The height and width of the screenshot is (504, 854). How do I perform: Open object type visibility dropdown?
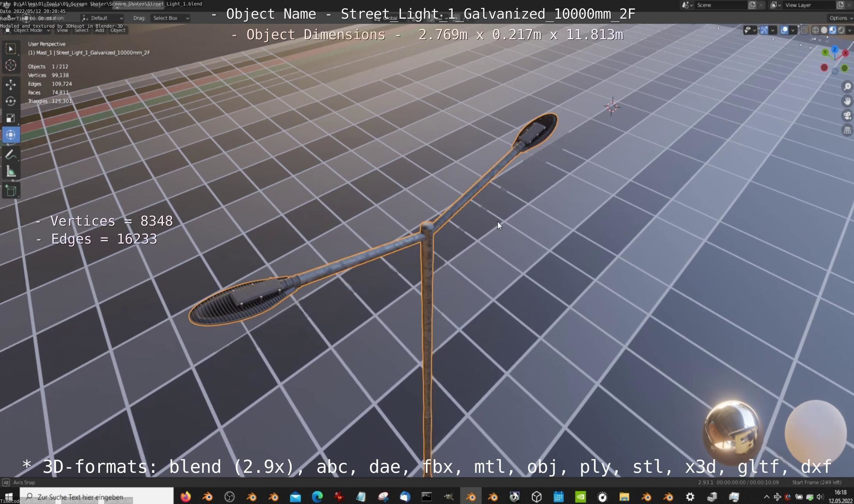(750, 30)
